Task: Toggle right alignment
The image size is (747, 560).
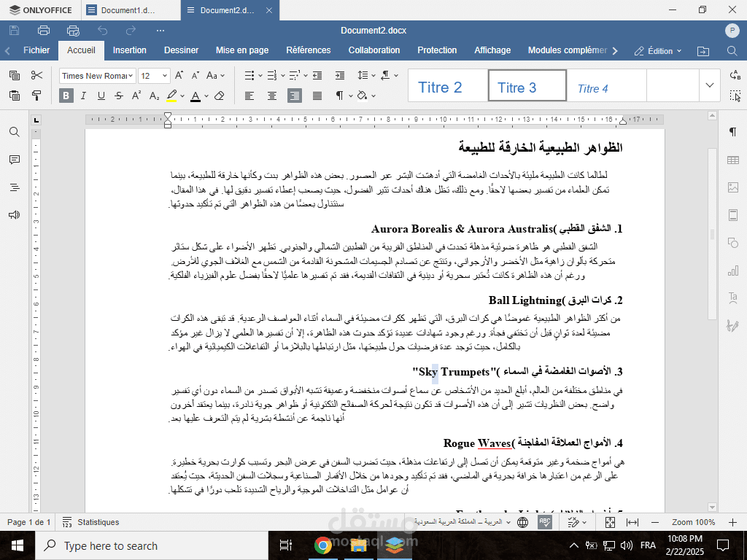Action: [295, 96]
